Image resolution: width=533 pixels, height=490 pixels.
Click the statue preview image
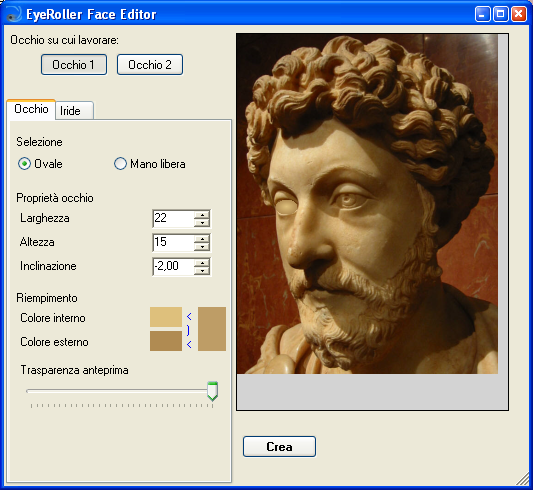coord(367,204)
